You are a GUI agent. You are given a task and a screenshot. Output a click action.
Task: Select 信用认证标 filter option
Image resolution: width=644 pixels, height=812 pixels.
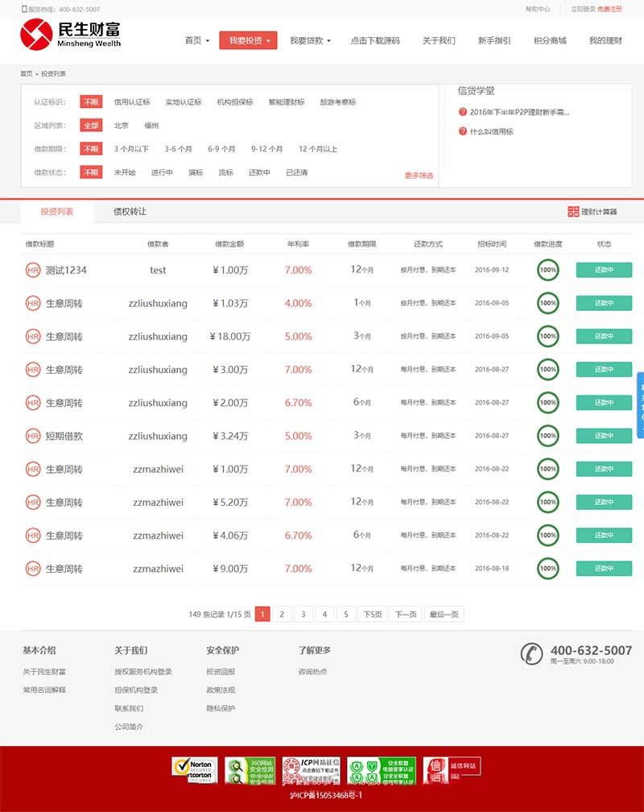pos(132,102)
